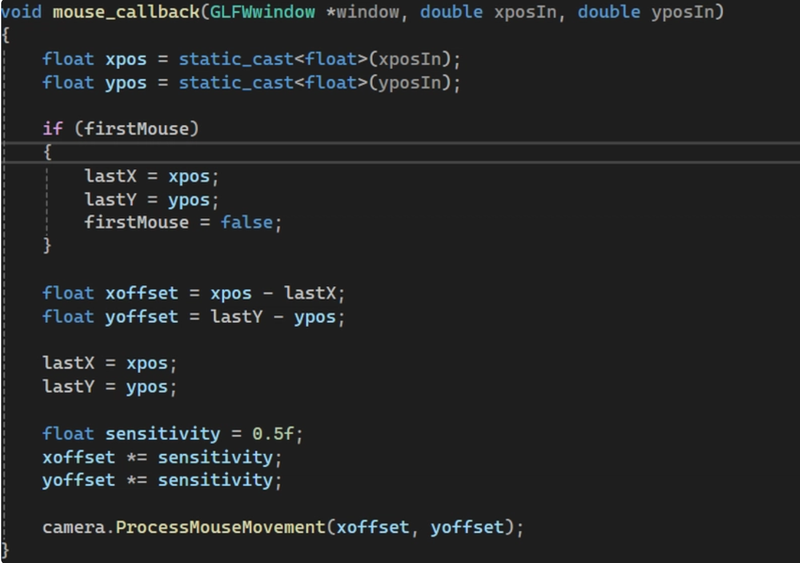The height and width of the screenshot is (563, 800).
Task: Click the xoffset variable declaration
Action: point(141,293)
